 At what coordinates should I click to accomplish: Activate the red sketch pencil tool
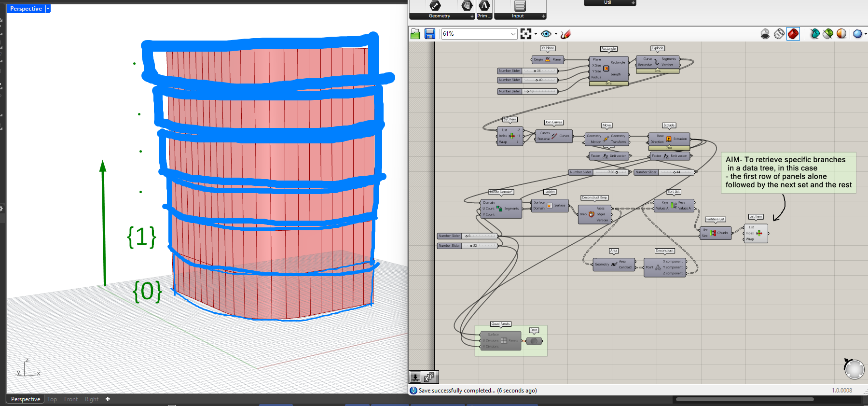coord(566,34)
